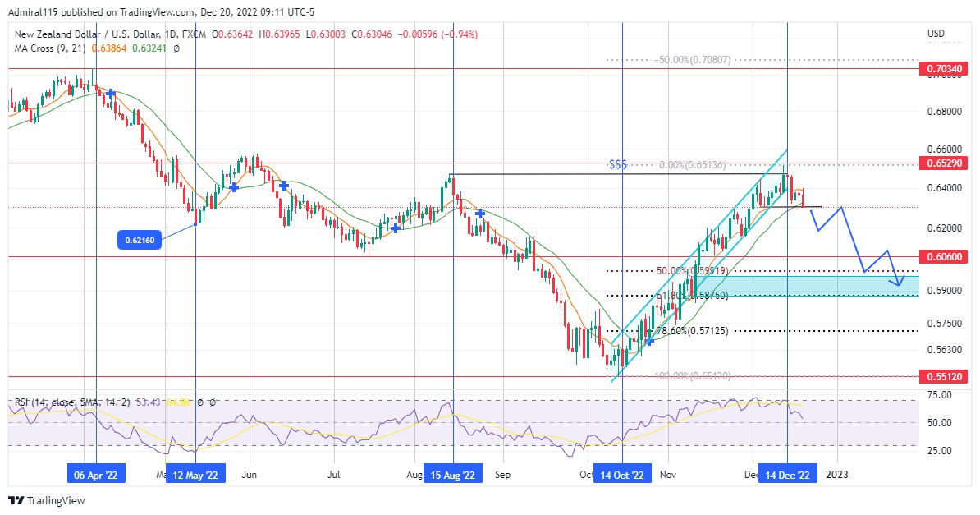
Task: Click 0.56300 on the price axis
Action: tap(945, 349)
